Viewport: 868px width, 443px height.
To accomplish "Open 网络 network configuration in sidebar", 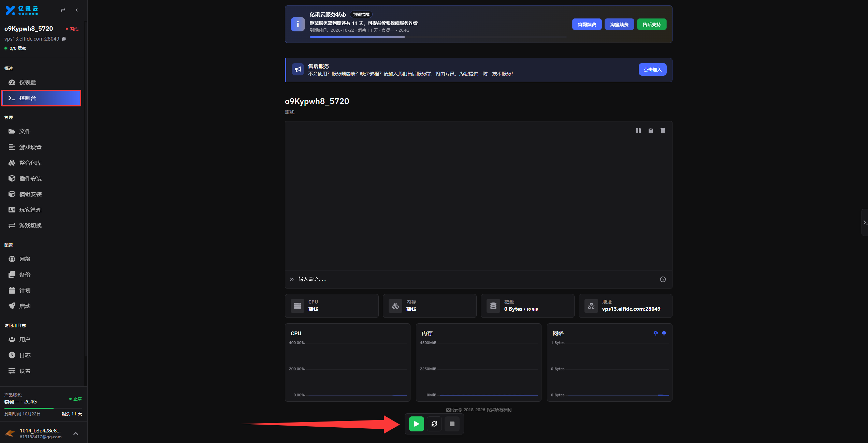I will pos(41,259).
